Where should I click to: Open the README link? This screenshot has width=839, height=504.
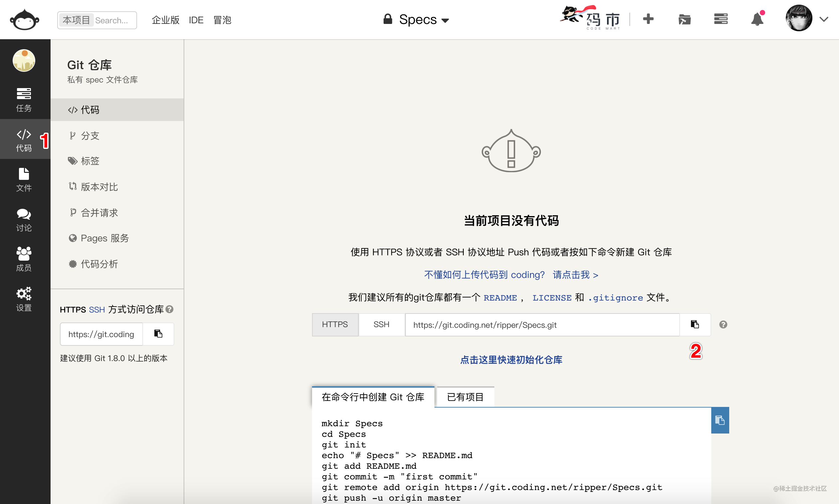(x=500, y=298)
